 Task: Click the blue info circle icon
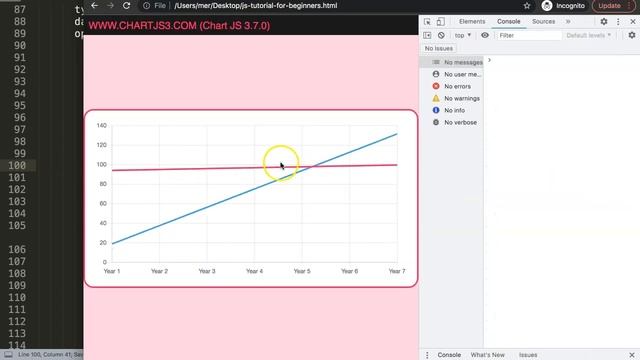[x=436, y=110]
